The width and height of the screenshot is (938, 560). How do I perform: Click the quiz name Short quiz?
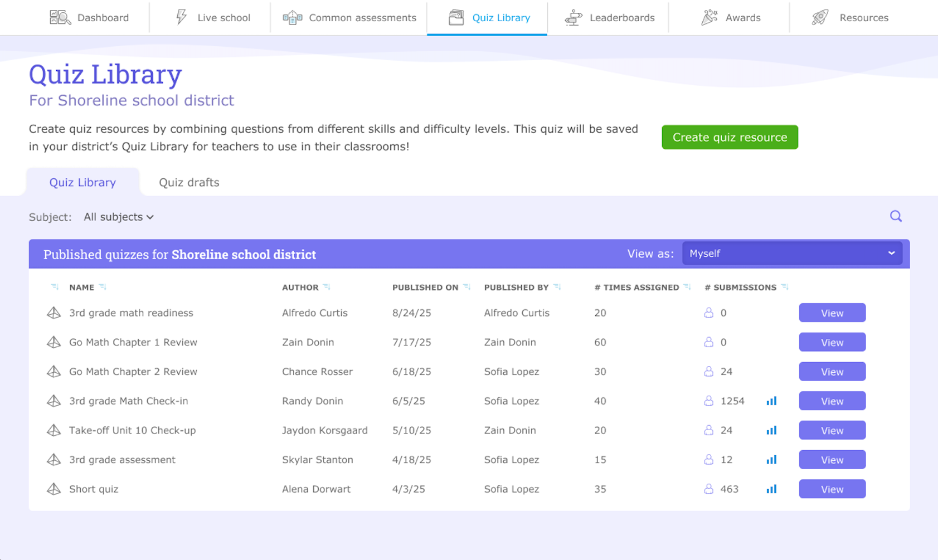coord(94,489)
